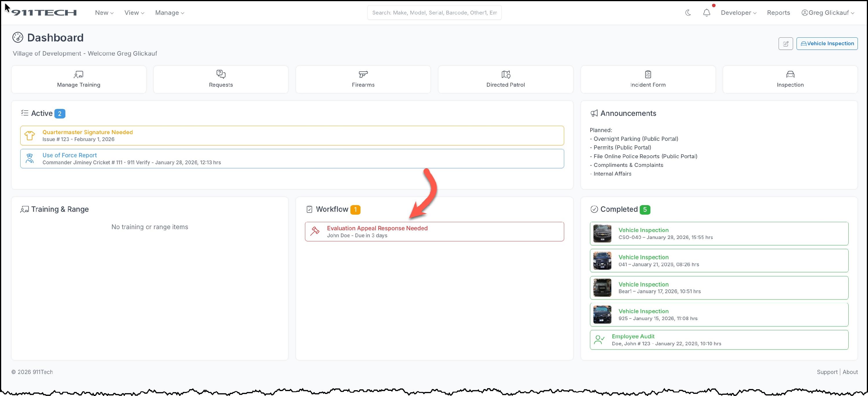Expand the View dropdown menu
The width and height of the screenshot is (868, 396).
pyautogui.click(x=134, y=13)
